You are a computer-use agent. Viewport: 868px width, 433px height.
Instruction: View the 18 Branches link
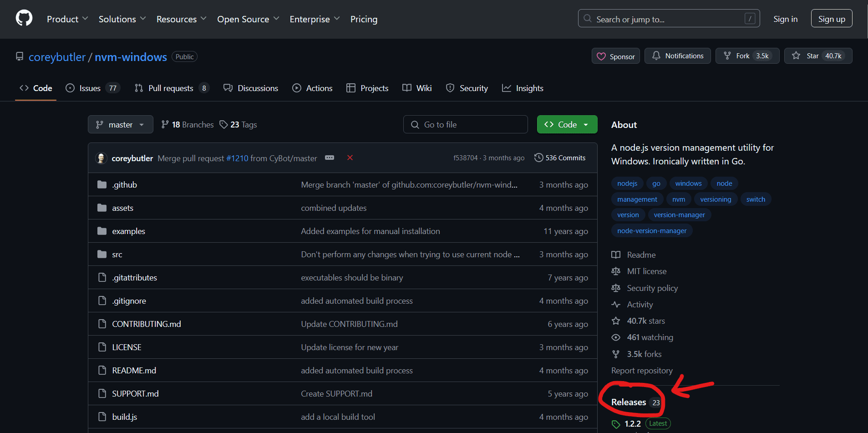pyautogui.click(x=188, y=124)
